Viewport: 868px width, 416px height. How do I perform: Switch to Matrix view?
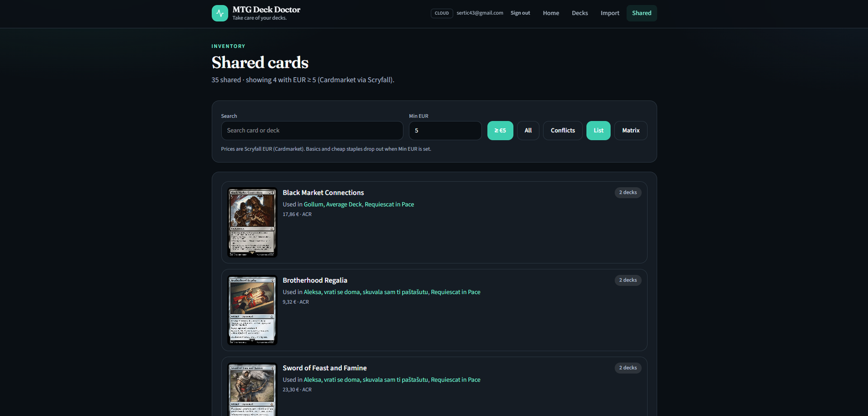click(x=631, y=131)
